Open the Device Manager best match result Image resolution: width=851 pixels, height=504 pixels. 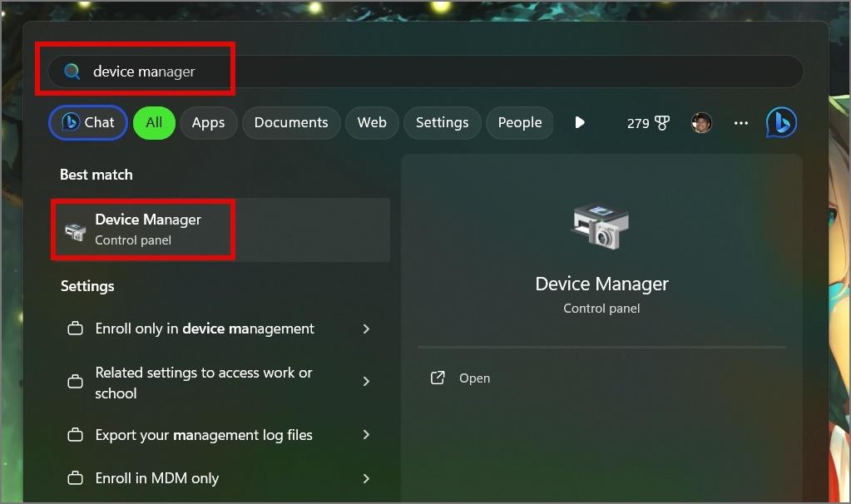coord(221,230)
